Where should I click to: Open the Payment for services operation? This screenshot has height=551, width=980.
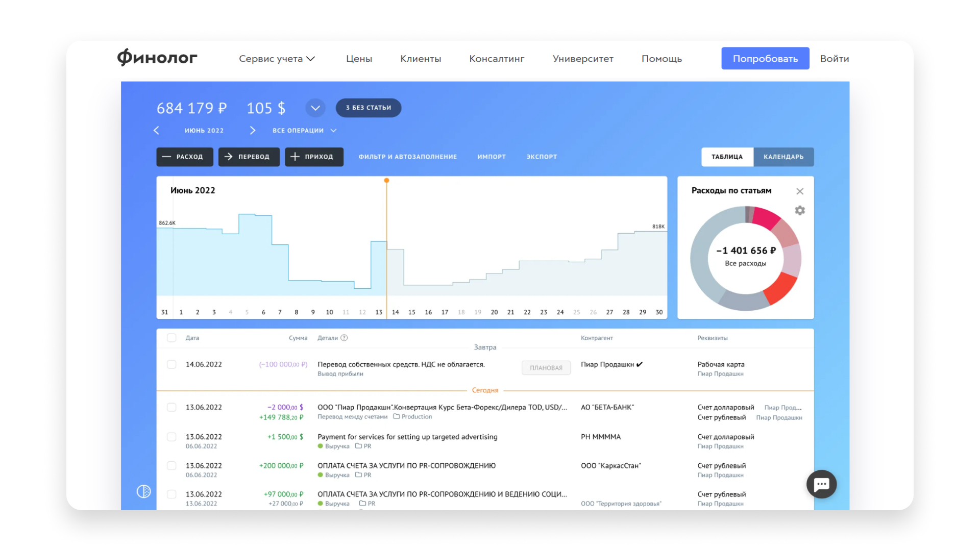(407, 437)
